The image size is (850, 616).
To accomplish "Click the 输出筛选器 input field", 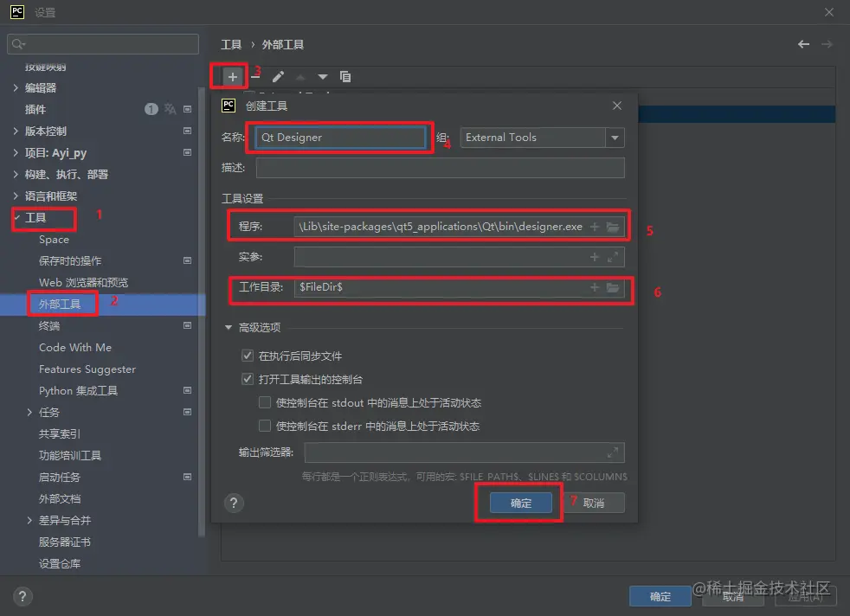I will click(x=465, y=452).
